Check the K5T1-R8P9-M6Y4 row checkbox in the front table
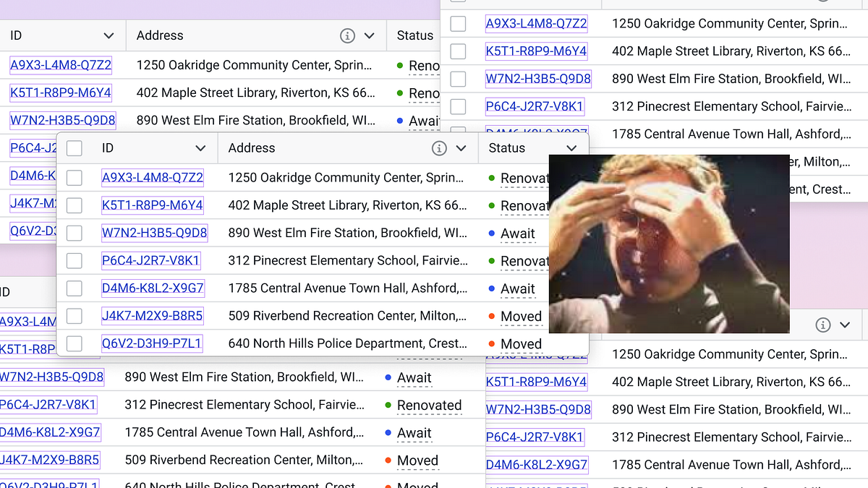Image resolution: width=868 pixels, height=488 pixels. click(74, 205)
